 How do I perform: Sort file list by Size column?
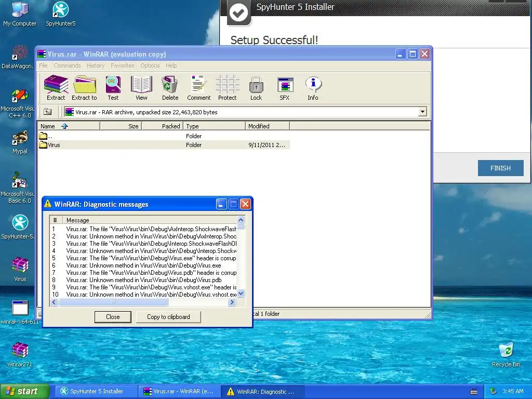[121, 126]
